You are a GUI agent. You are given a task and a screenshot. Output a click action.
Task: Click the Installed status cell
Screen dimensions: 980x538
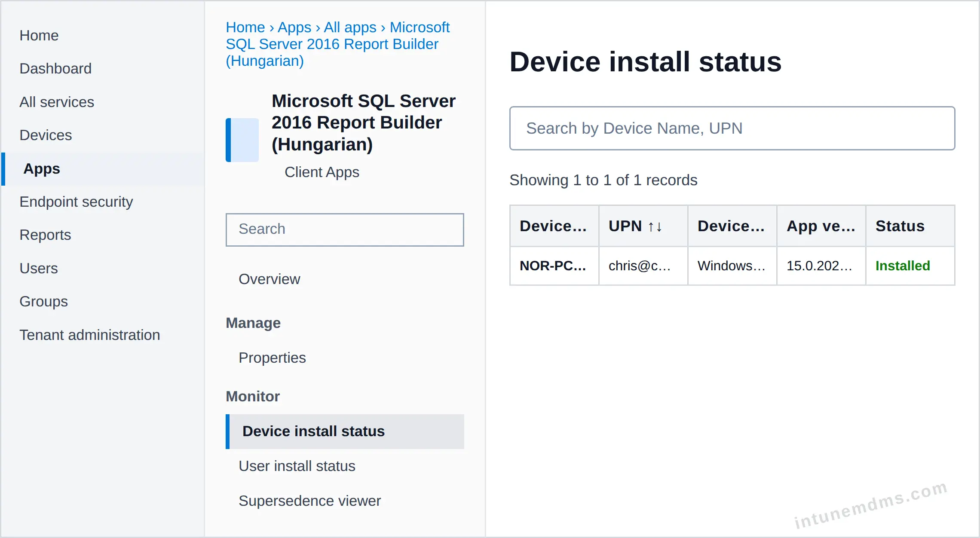click(910, 266)
